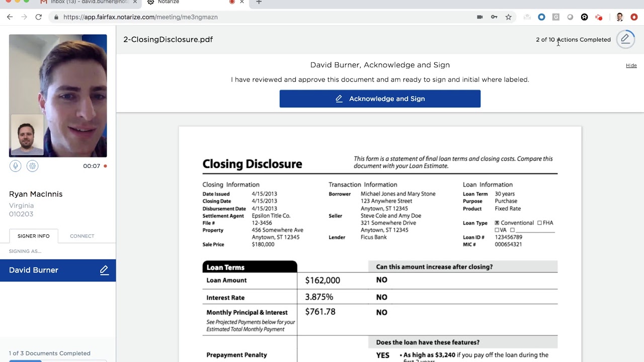This screenshot has height=362, width=644.
Task: Mute microphone under the video feed
Action: [x=16, y=166]
